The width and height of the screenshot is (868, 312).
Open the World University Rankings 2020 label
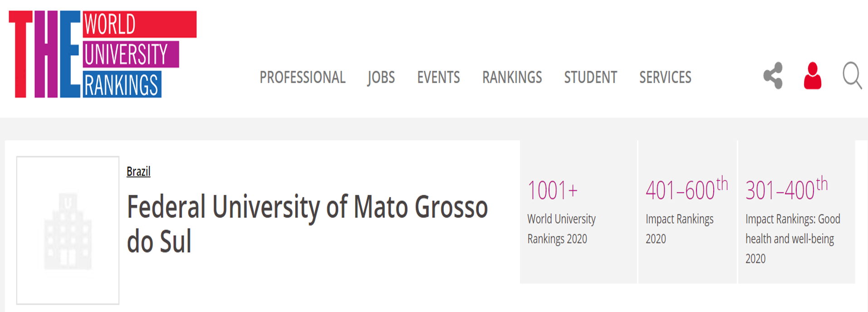[x=561, y=229]
